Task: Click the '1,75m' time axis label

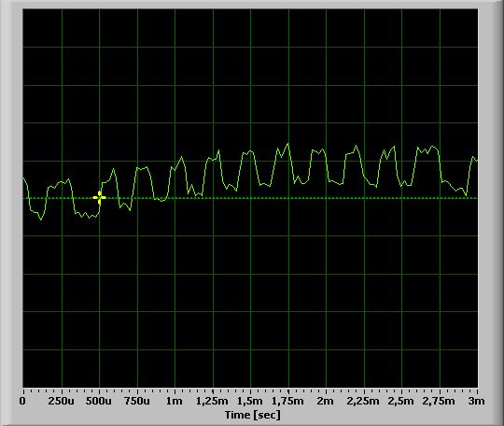Action: pyautogui.click(x=287, y=401)
